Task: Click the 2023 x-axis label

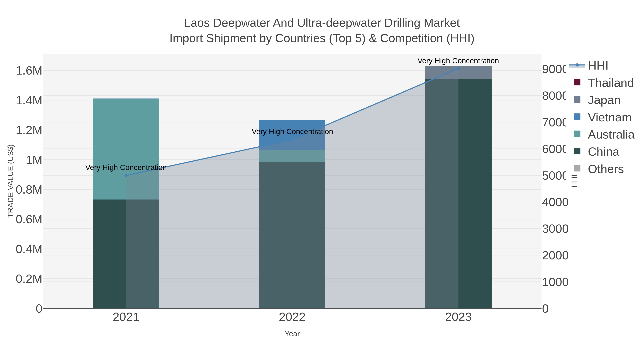Action: coord(458,317)
